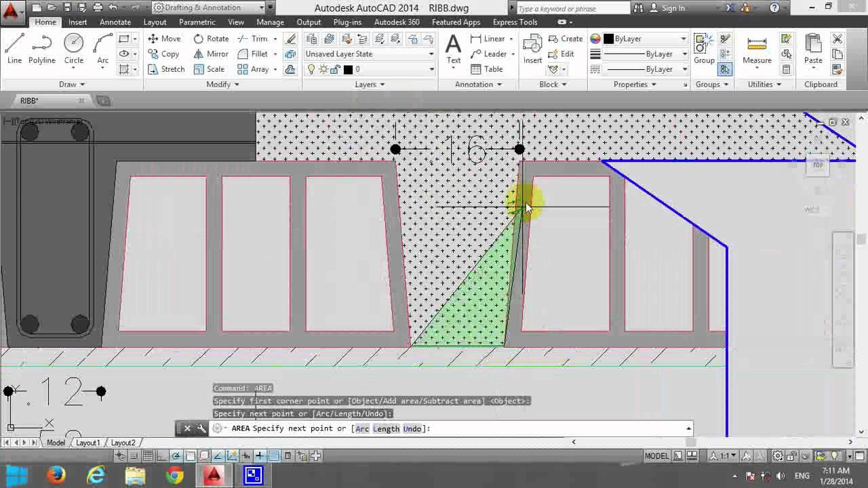Click the layer 0 black color swatch

(348, 69)
